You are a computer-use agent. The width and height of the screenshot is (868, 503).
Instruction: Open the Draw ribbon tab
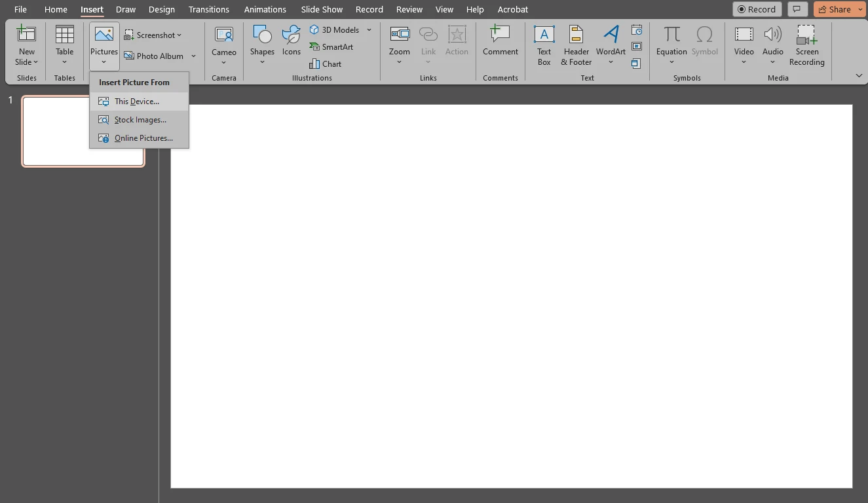pos(125,9)
